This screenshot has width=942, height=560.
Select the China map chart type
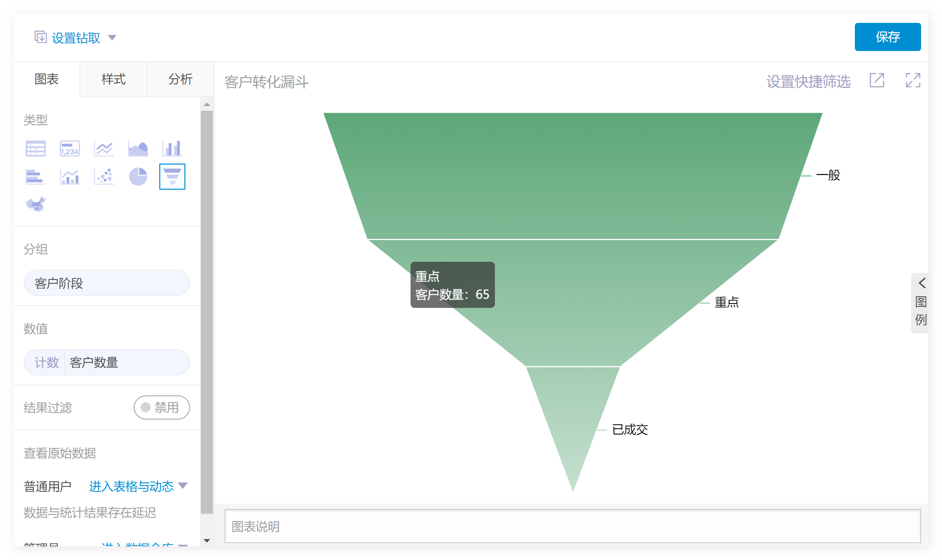pyautogui.click(x=36, y=204)
